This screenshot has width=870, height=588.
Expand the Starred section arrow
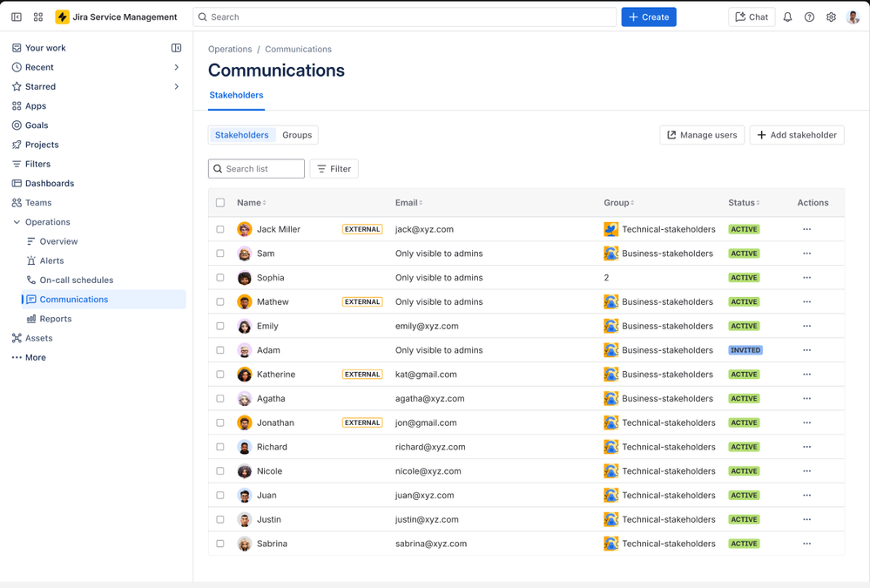pos(177,87)
